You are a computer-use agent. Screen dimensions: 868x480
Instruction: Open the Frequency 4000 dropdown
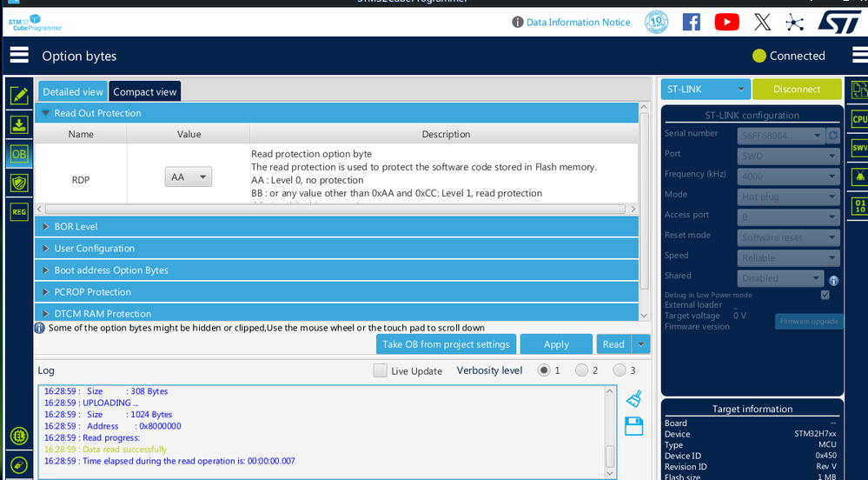789,177
